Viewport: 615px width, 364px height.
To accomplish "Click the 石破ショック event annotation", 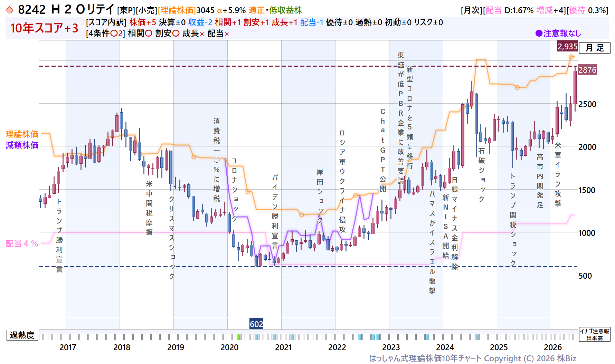I will tap(482, 175).
